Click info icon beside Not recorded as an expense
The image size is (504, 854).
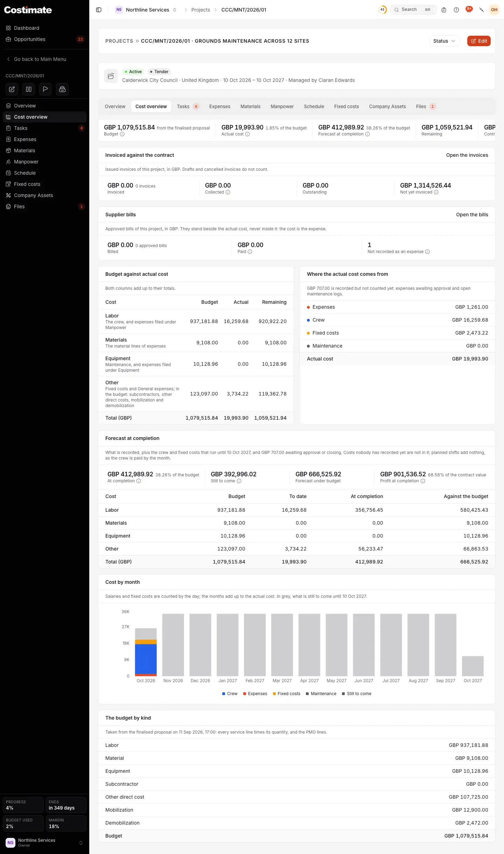pyautogui.click(x=427, y=252)
